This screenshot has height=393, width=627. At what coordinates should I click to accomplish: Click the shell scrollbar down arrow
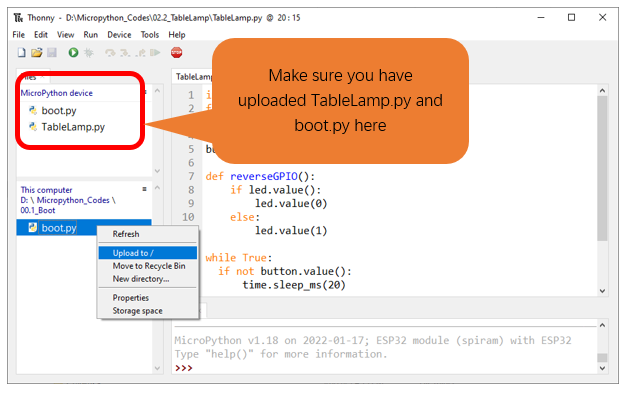(602, 368)
